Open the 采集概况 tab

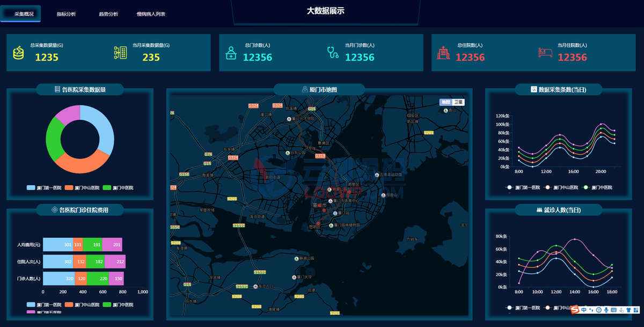tap(20, 14)
